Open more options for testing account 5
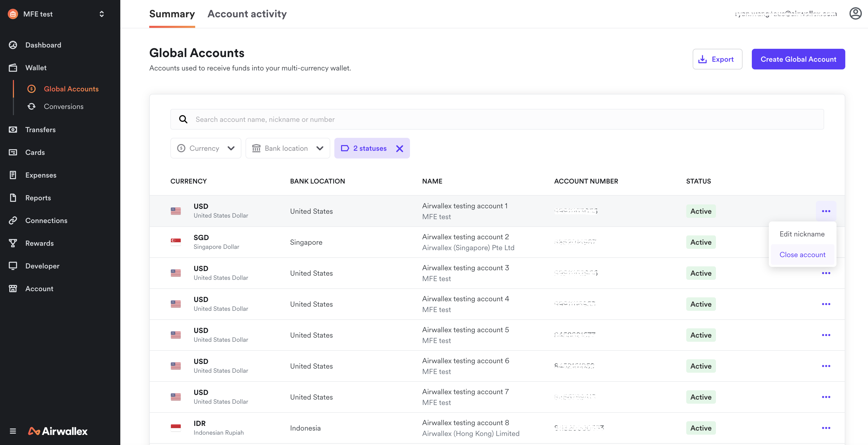Image resolution: width=868 pixels, height=445 pixels. click(826, 335)
